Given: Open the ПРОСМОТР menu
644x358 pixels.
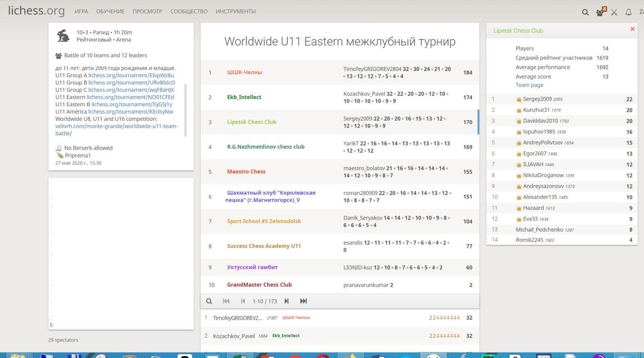Looking at the screenshot, I should click(x=147, y=12).
